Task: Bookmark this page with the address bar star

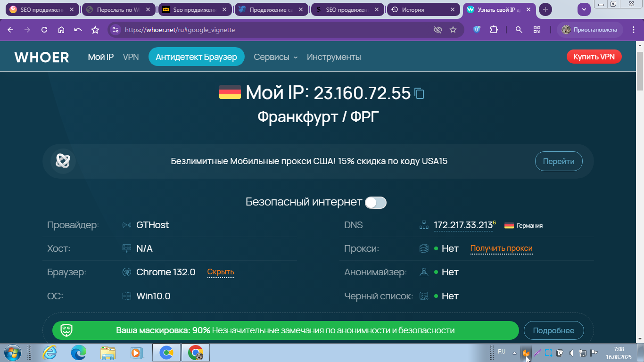Action: pos(453,30)
